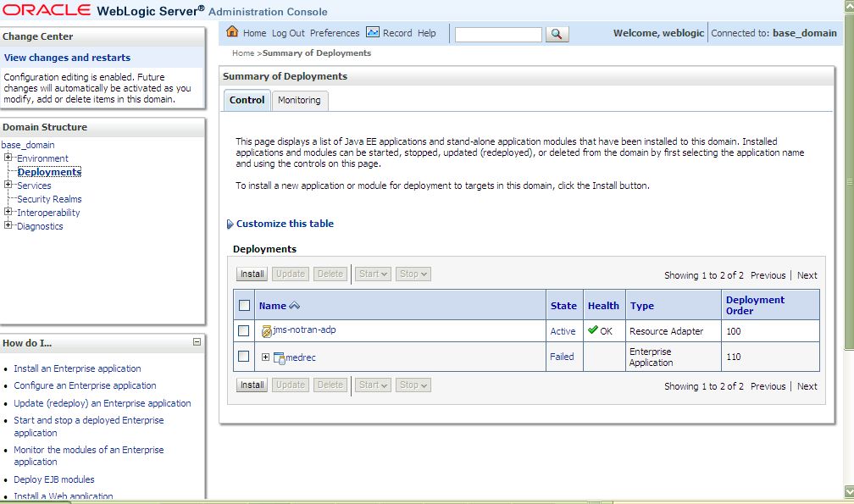The width and height of the screenshot is (854, 504).
Task: Expand the medrec deployment row
Action: click(x=265, y=357)
